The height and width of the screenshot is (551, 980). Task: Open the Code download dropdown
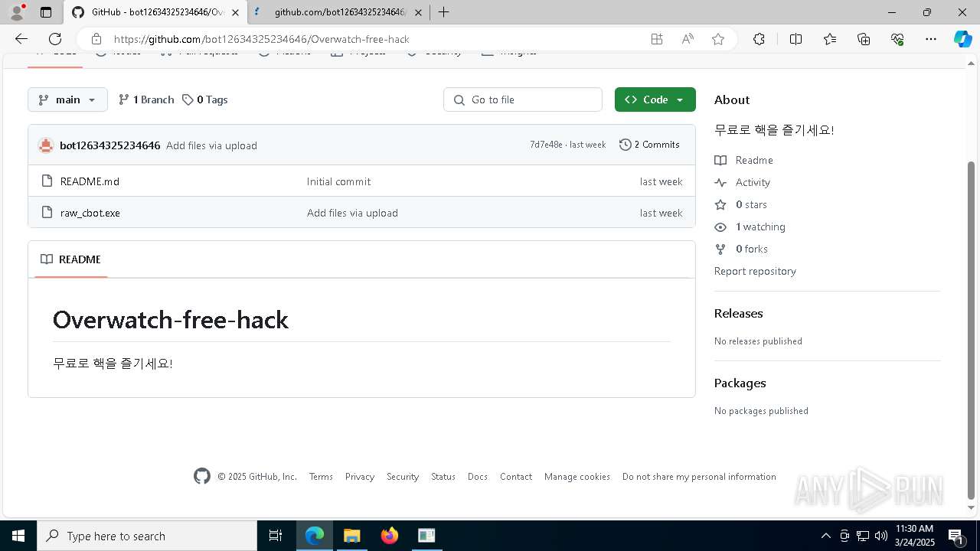pyautogui.click(x=655, y=99)
